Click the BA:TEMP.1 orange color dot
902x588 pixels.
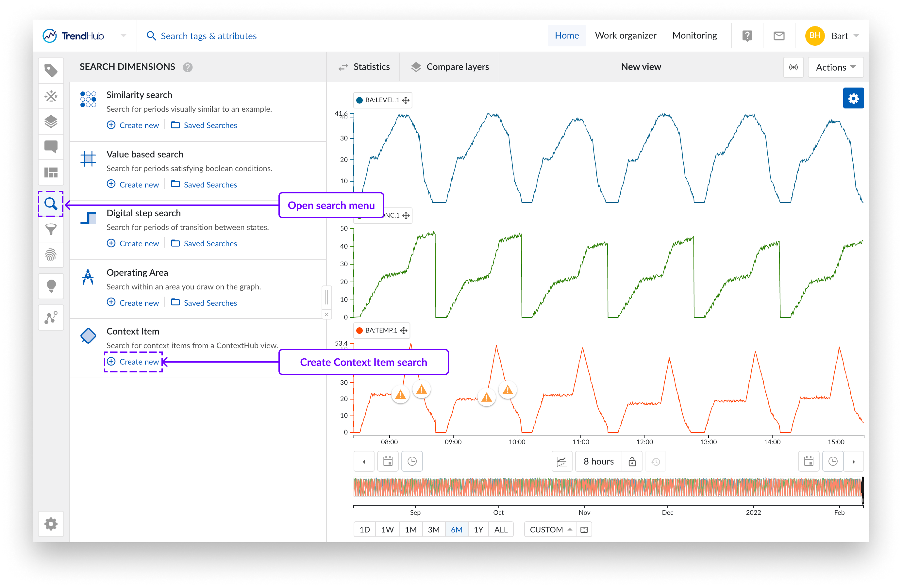359,330
